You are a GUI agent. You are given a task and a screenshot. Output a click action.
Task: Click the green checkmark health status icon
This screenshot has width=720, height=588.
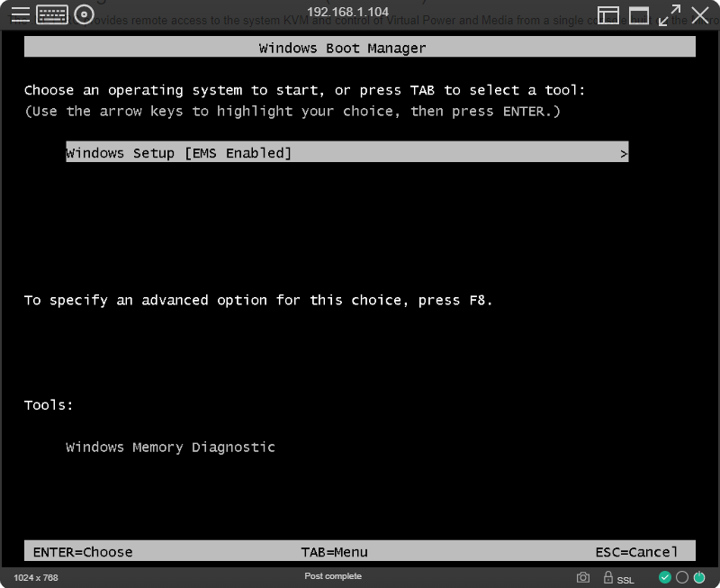coord(664,577)
